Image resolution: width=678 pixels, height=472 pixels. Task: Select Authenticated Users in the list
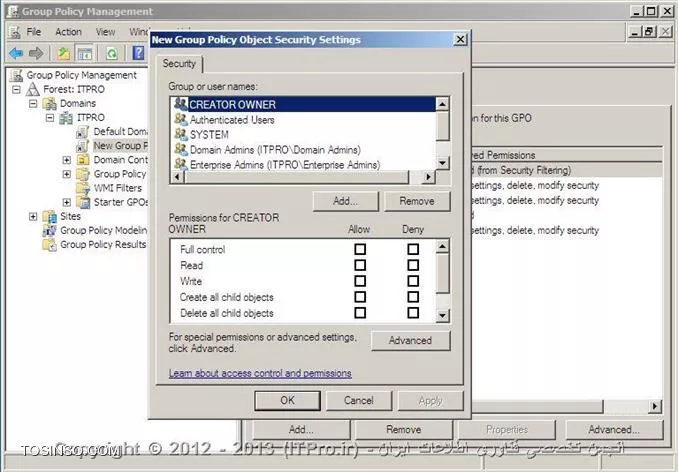pos(232,120)
